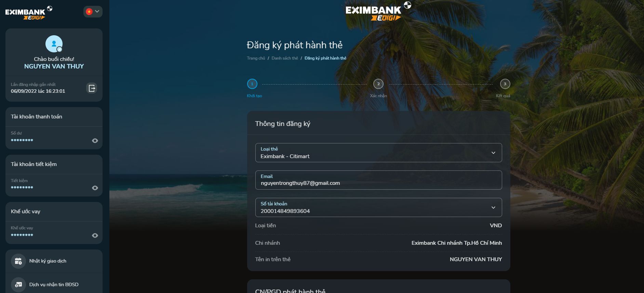Click the Vietnam flag language icon

coord(89,12)
